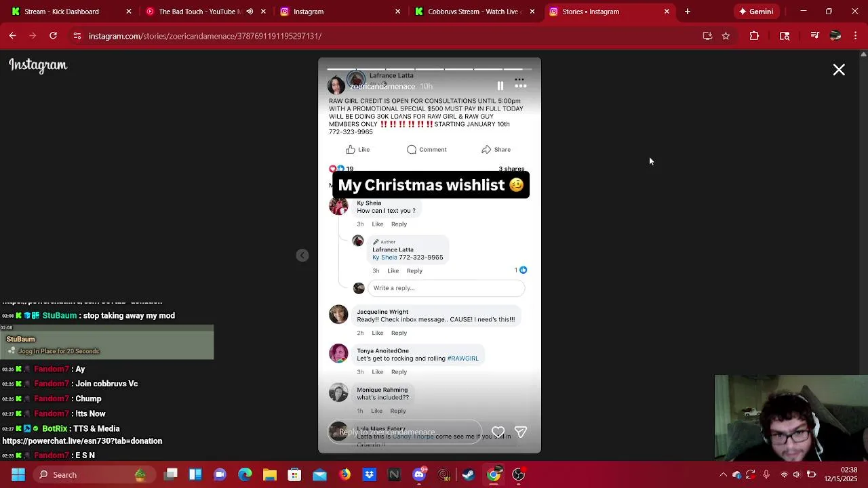The image size is (868, 488).
Task: Open the Chrome extensions puzzle icon
Action: (x=754, y=36)
